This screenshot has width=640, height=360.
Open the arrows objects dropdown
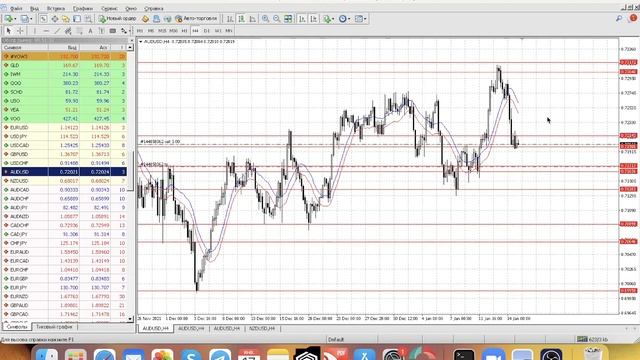tap(130, 31)
